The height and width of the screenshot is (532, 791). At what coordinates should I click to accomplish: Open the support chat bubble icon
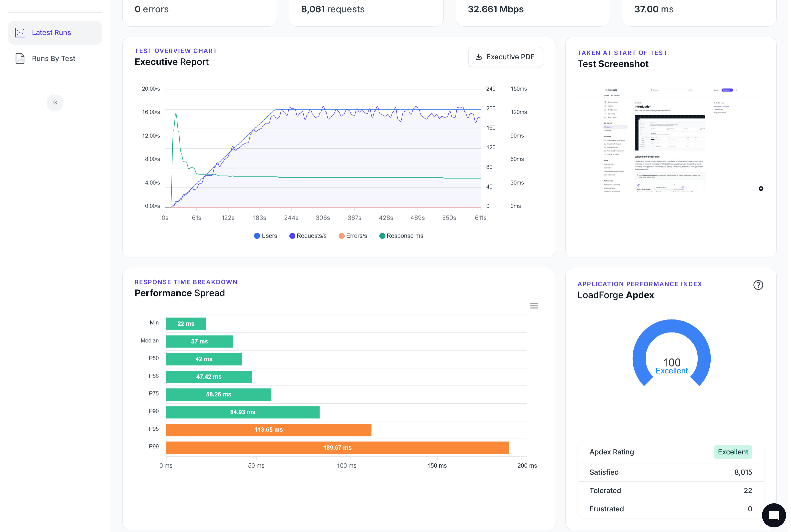[x=773, y=515]
